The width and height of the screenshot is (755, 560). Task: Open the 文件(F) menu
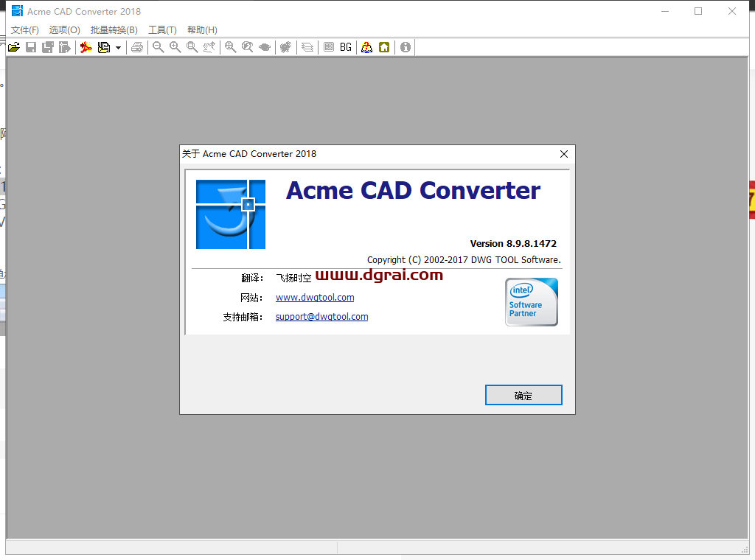coord(25,29)
